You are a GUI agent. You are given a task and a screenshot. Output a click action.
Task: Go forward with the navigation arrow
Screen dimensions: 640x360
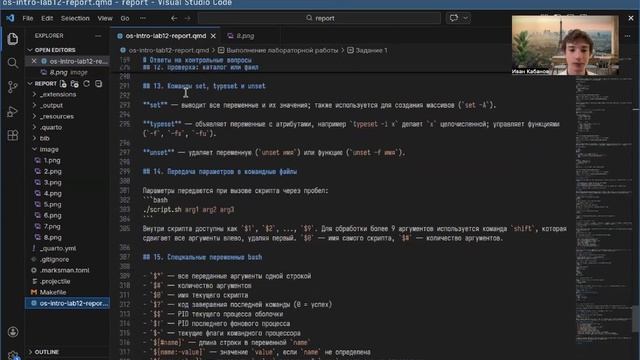click(x=187, y=18)
